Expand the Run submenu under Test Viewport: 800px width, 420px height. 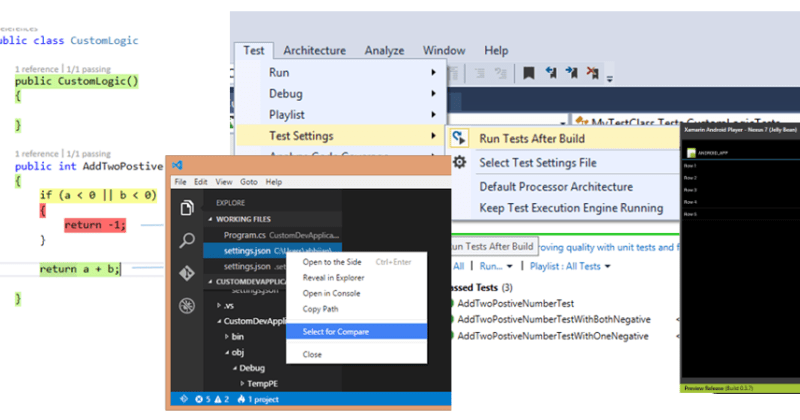pyautogui.click(x=340, y=73)
